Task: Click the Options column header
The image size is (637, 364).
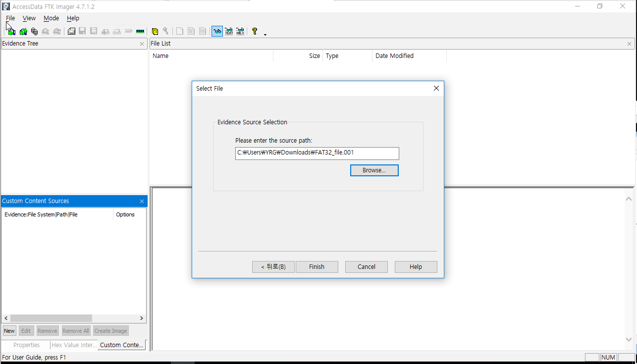Action: tap(130, 214)
